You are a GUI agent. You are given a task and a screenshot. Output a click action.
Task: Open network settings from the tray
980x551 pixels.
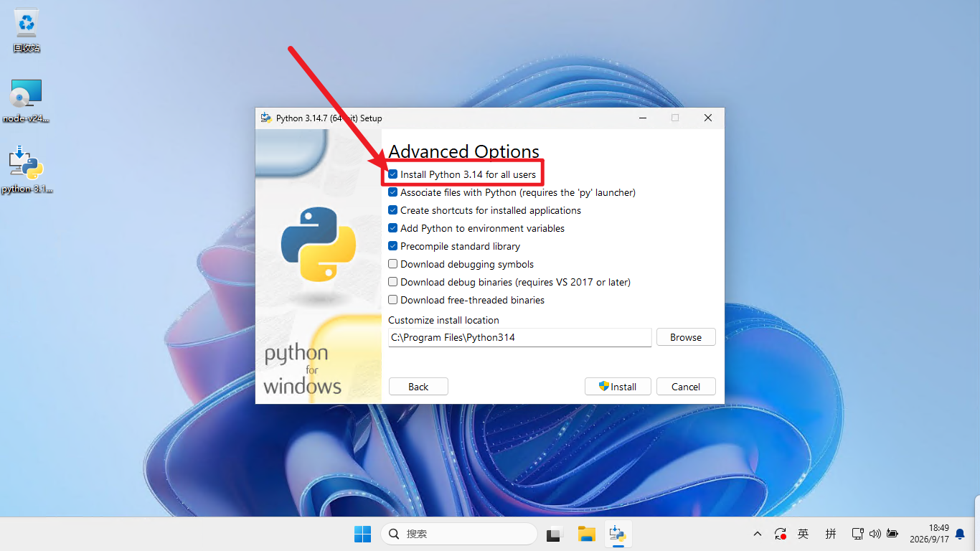click(857, 534)
